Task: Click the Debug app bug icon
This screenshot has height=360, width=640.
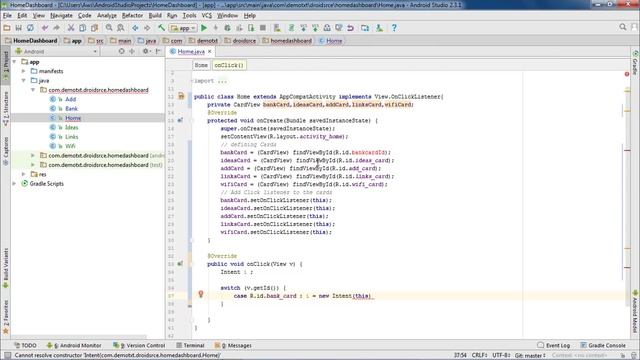Action: click(227, 28)
